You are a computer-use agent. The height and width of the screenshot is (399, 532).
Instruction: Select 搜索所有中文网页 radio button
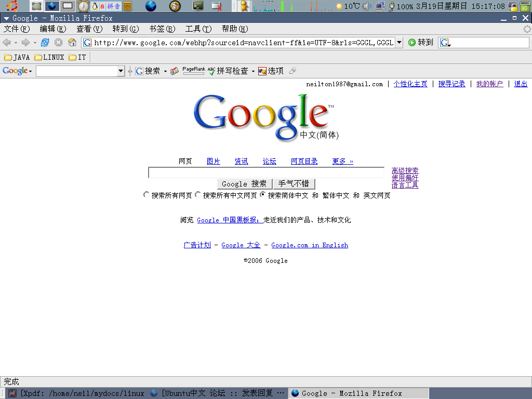click(x=197, y=194)
